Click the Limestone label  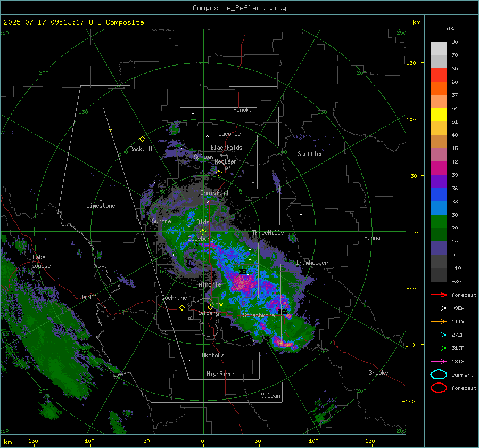coord(101,206)
